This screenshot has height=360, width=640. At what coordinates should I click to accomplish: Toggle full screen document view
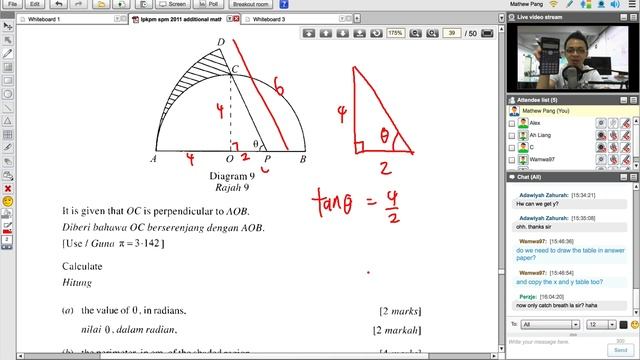tap(487, 33)
